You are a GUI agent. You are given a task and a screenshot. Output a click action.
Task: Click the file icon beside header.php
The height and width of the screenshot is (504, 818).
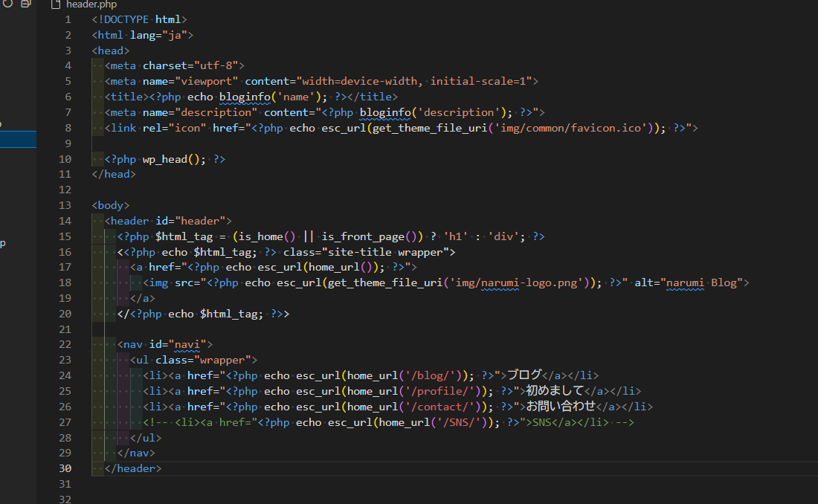tap(56, 4)
